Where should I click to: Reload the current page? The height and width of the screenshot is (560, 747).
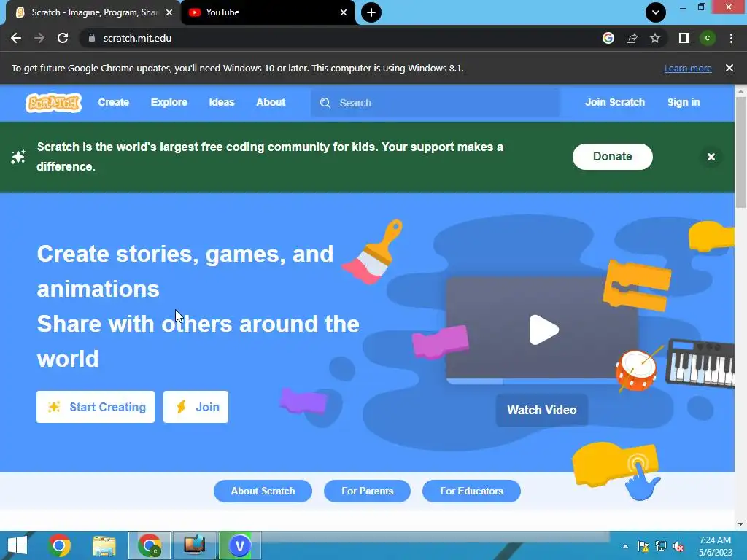[63, 38]
